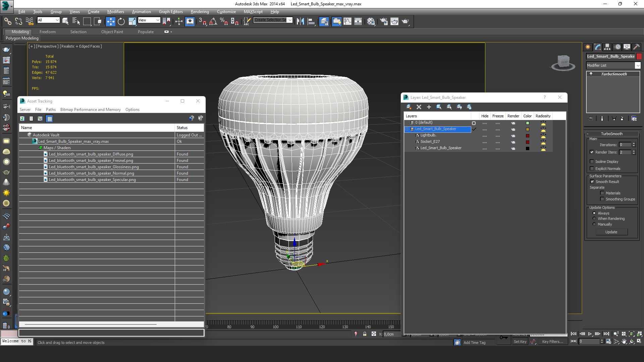Click Add Selected Objects plus icon in Layer dialog
Screen dimensions: 644x362
pyautogui.click(x=429, y=107)
